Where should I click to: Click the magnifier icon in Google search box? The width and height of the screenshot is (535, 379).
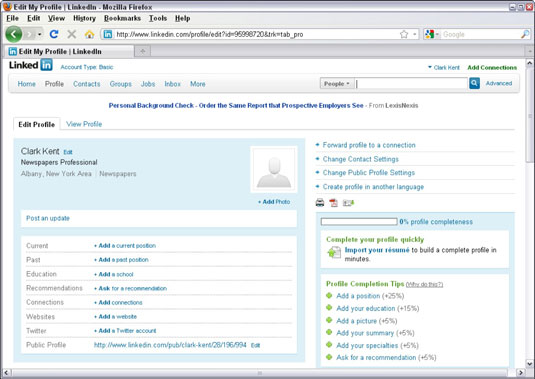pos(525,34)
